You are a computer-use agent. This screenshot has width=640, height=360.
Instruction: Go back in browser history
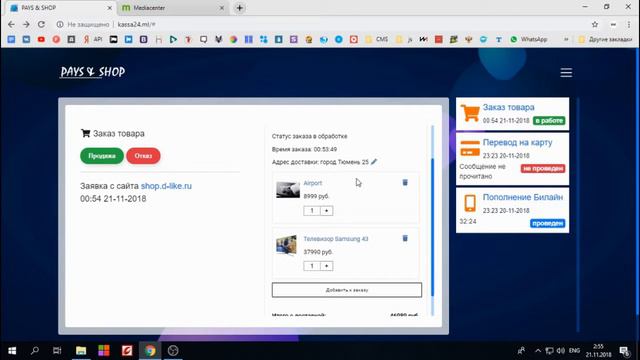(11, 24)
